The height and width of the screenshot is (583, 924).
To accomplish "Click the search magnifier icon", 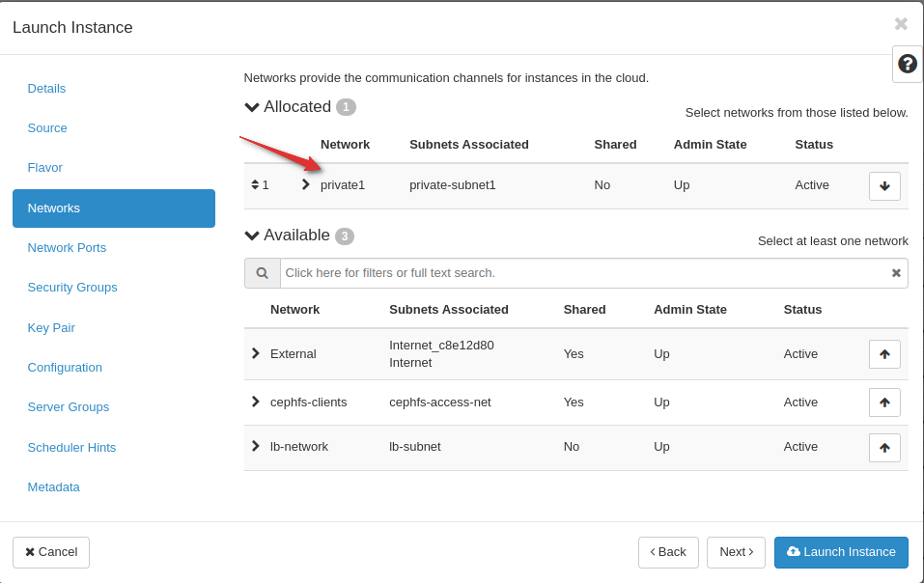I will (x=262, y=272).
